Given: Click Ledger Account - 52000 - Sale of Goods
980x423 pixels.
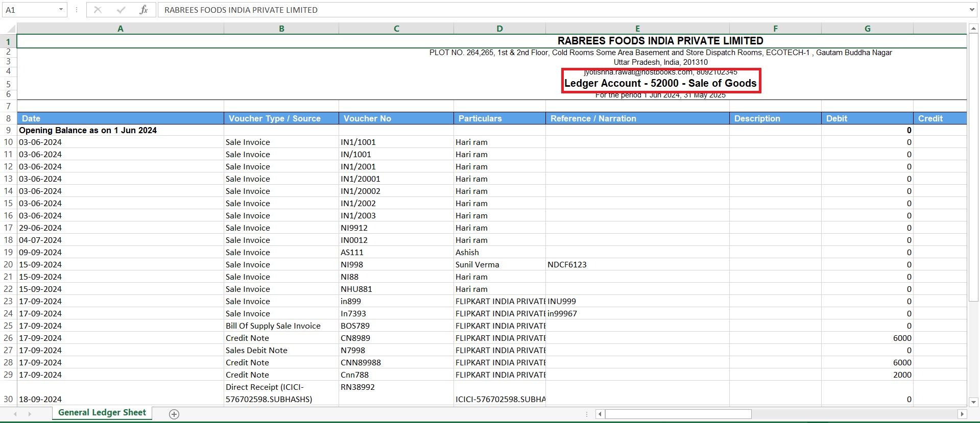Looking at the screenshot, I should tap(660, 83).
